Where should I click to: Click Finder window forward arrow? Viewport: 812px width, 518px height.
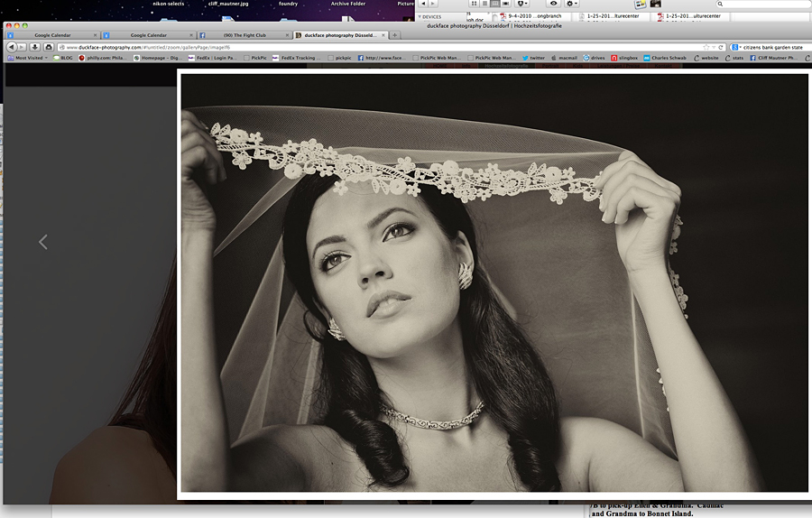click(x=433, y=4)
